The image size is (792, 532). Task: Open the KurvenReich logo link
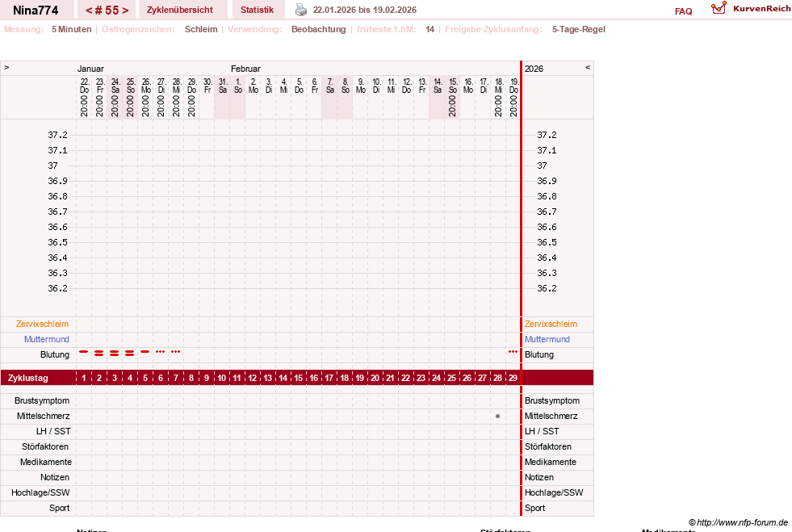pos(751,9)
